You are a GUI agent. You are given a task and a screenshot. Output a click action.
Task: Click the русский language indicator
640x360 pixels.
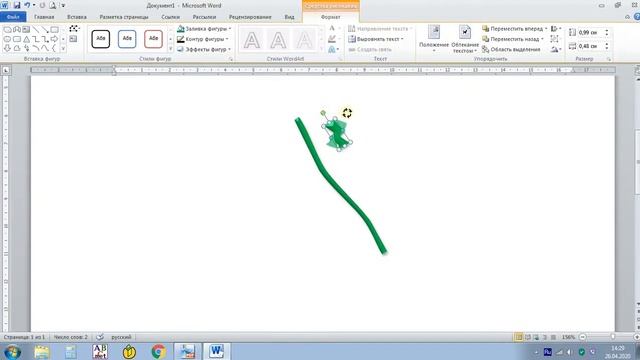coord(121,337)
